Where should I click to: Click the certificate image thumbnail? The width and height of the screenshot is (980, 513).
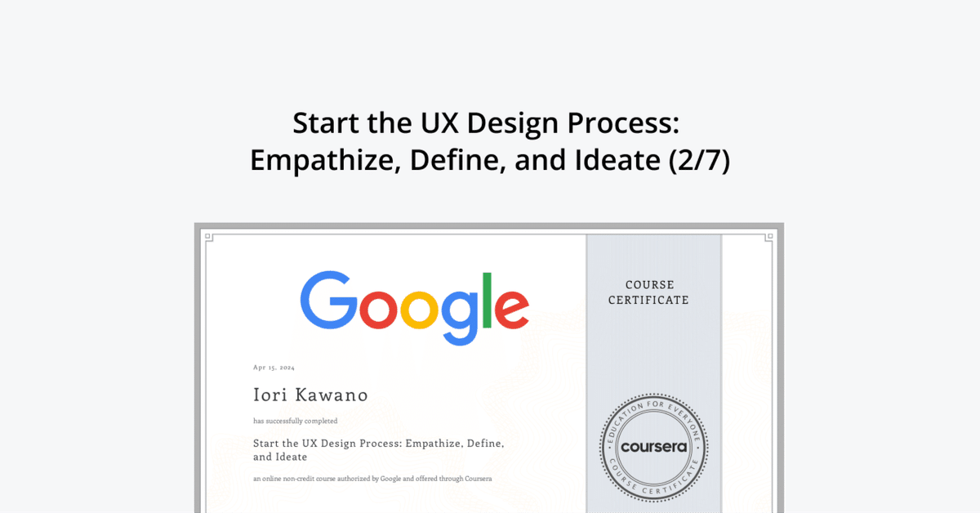pyautogui.click(x=488, y=368)
